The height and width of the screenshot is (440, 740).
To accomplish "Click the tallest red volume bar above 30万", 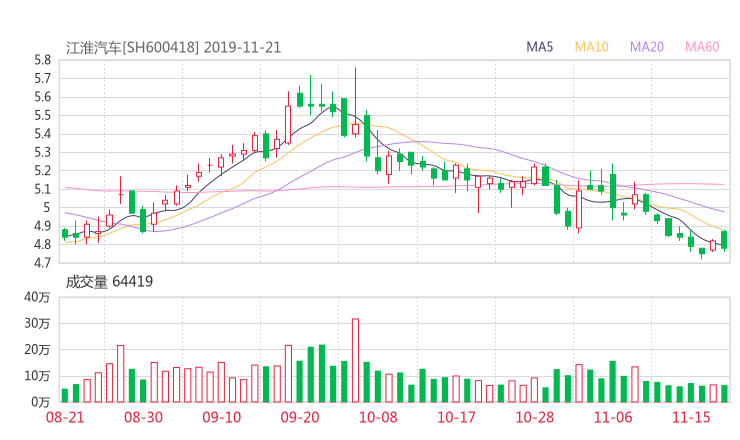I will (x=355, y=361).
